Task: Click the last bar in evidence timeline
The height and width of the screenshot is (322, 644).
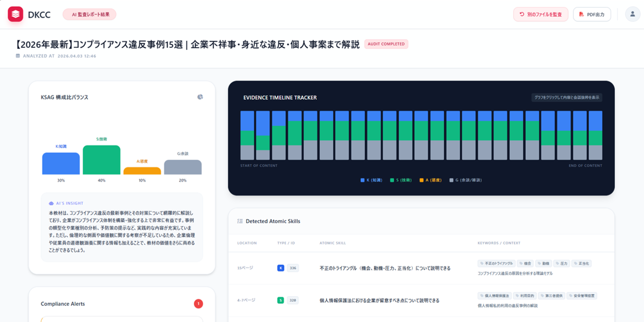Action: 596,135
